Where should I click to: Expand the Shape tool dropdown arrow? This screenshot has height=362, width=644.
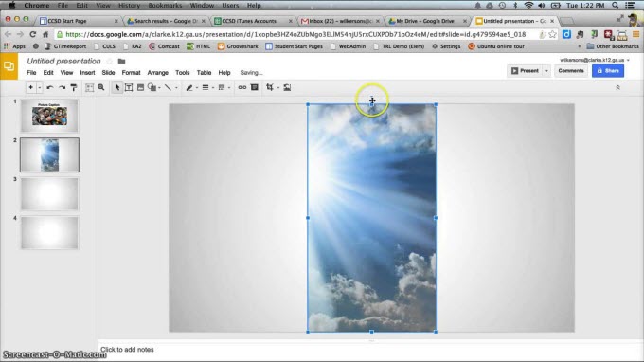coord(159,87)
